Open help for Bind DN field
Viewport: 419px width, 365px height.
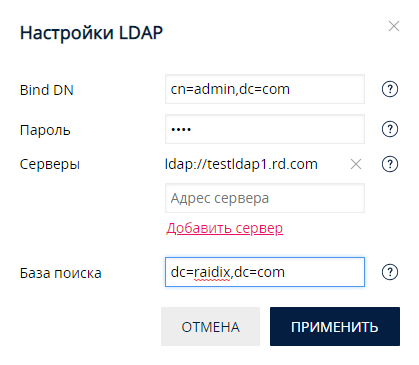(390, 89)
